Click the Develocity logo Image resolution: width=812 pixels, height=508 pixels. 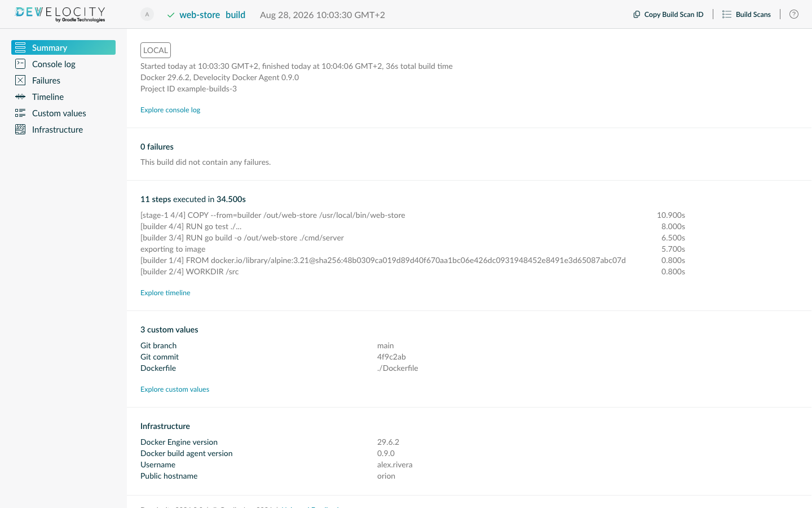[60, 14]
